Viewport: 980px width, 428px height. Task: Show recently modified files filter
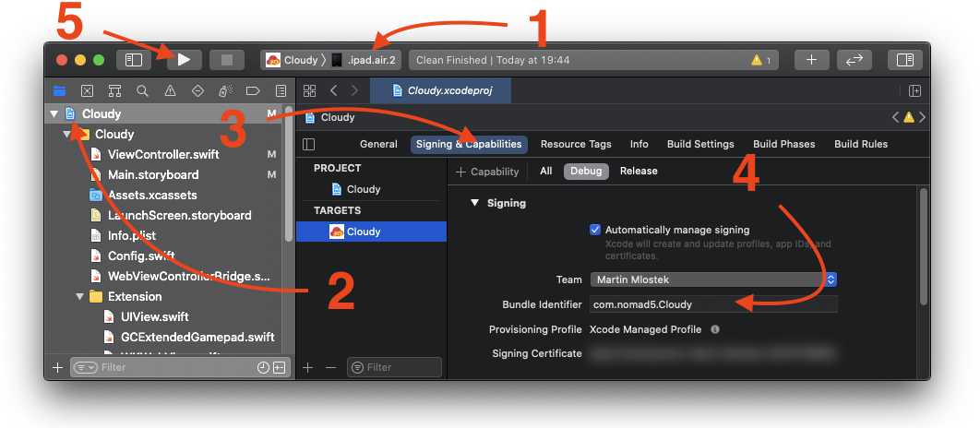(x=263, y=367)
